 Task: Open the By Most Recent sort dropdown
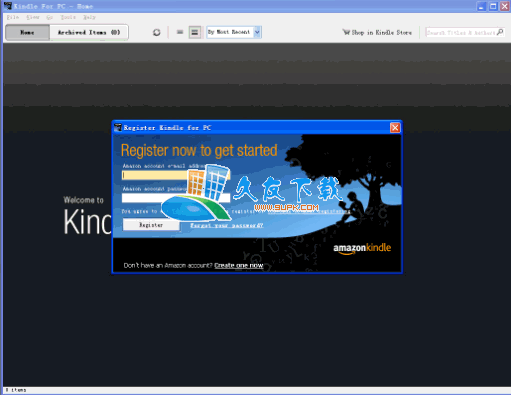234,32
